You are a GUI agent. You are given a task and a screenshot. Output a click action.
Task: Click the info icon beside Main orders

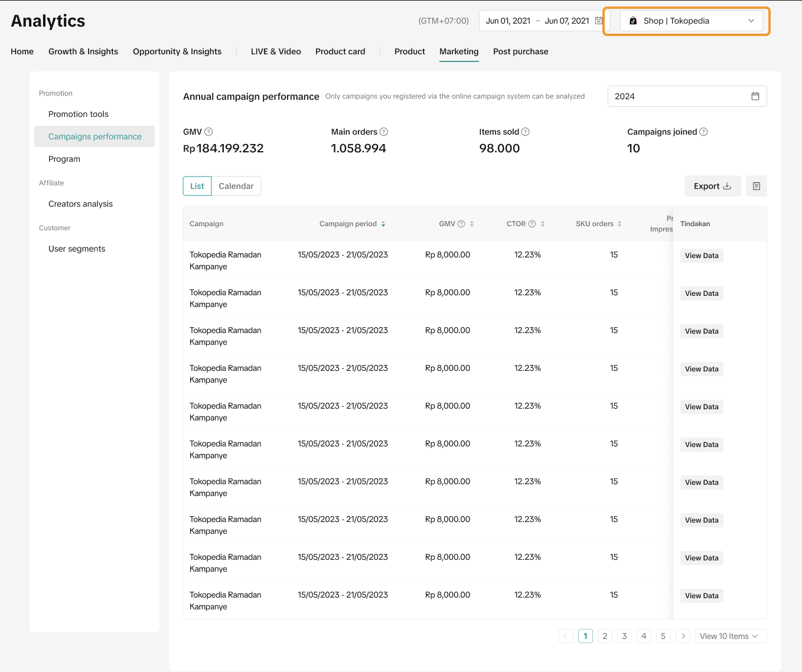pos(384,132)
